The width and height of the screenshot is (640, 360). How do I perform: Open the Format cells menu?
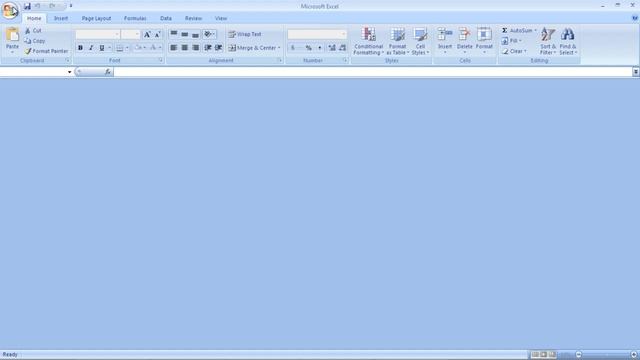484,40
